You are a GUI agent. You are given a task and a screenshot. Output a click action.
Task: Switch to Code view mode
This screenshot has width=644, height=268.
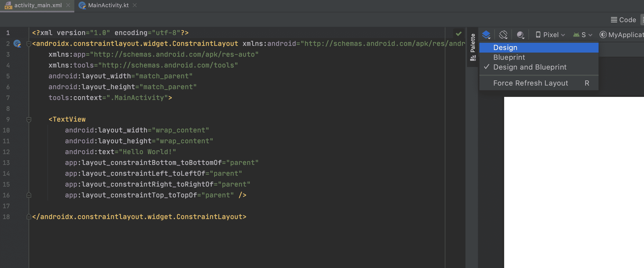[x=623, y=20]
